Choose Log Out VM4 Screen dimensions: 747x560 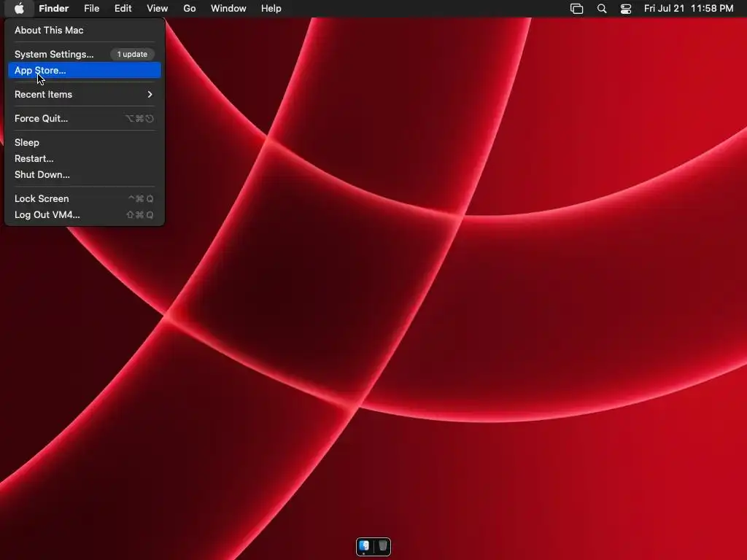pos(85,215)
